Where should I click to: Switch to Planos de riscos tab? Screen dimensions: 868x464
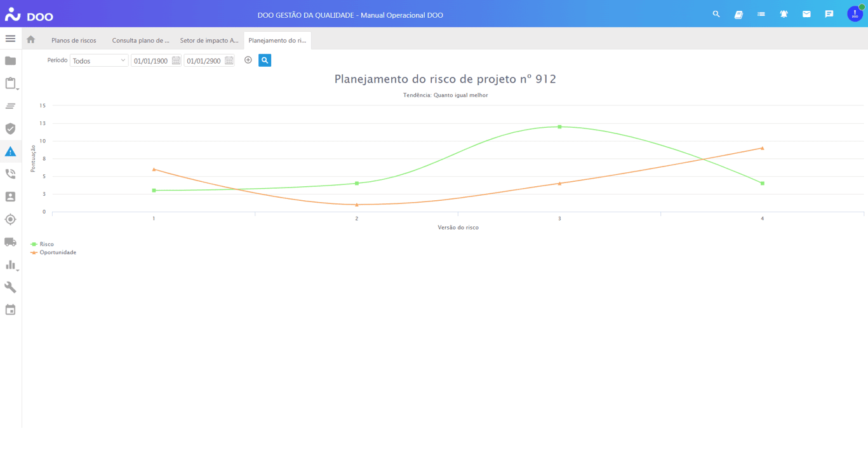pos(74,41)
